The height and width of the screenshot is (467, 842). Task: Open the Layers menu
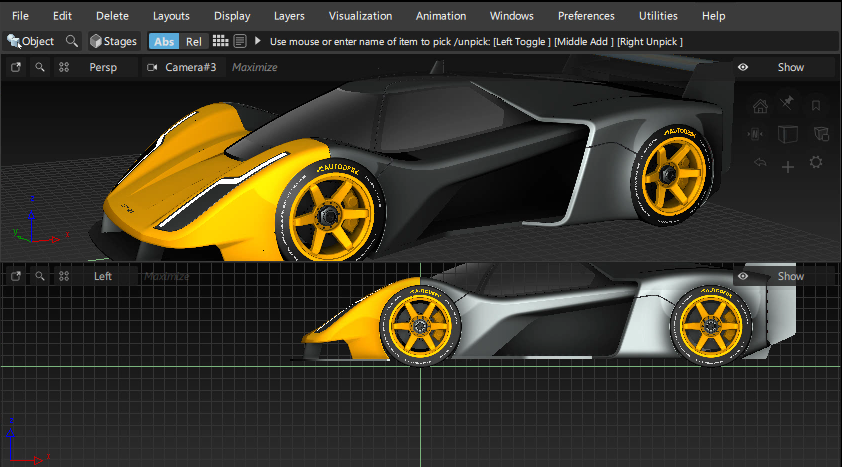(289, 16)
